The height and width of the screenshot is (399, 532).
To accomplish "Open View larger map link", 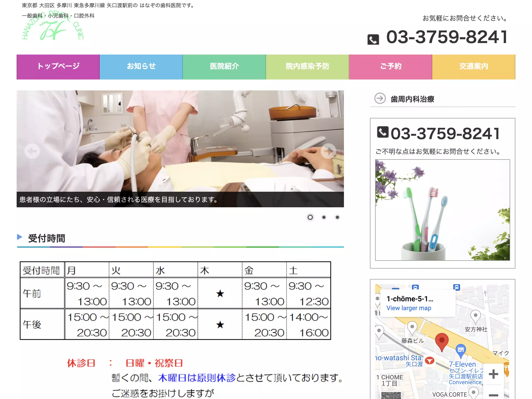I will tap(409, 308).
